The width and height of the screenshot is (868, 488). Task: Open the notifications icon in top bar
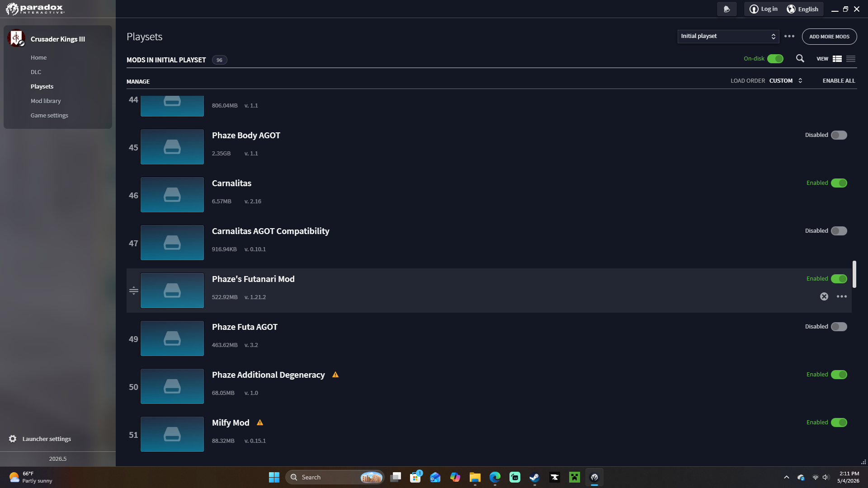[x=727, y=9]
